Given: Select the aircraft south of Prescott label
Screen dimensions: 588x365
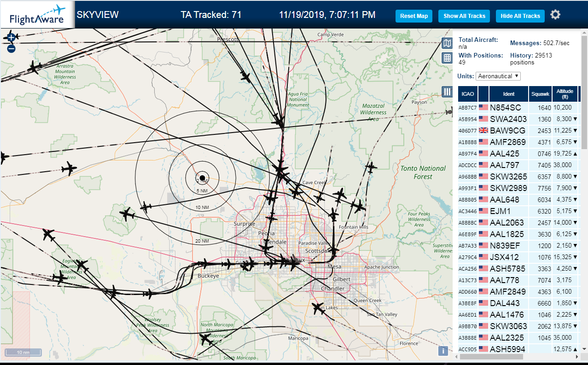Looking at the screenshot, I should pyautogui.click(x=245, y=76).
